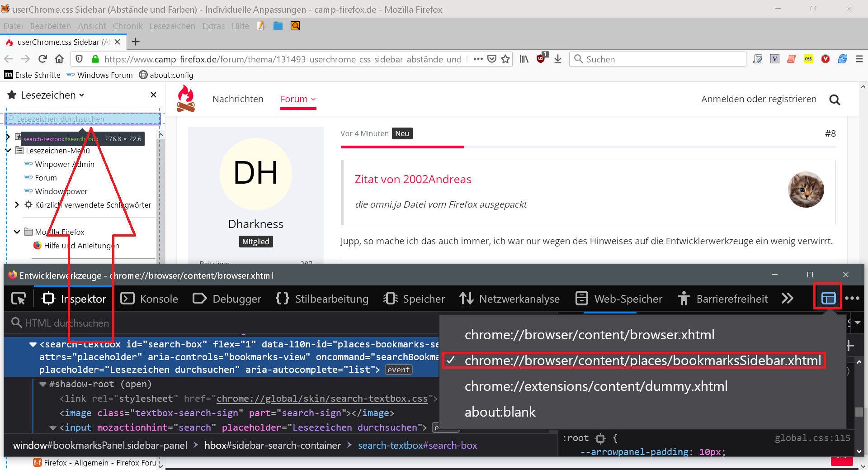868x470 pixels.
Task: Collapse the Mozilla Firefox bookmark folder
Action: (x=17, y=232)
